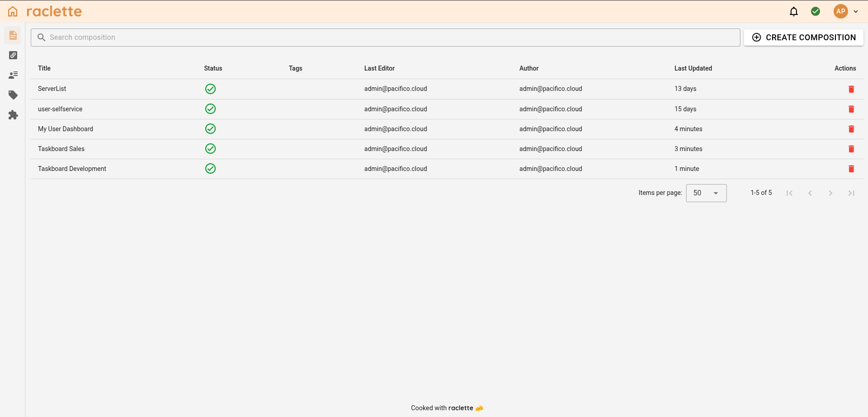The image size is (868, 417).
Task: Click the raclette home icon
Action: [13, 11]
